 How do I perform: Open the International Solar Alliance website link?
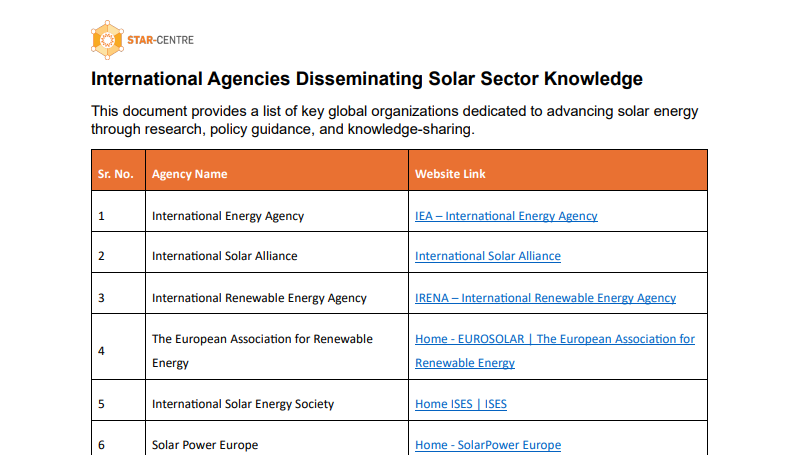tap(487, 256)
